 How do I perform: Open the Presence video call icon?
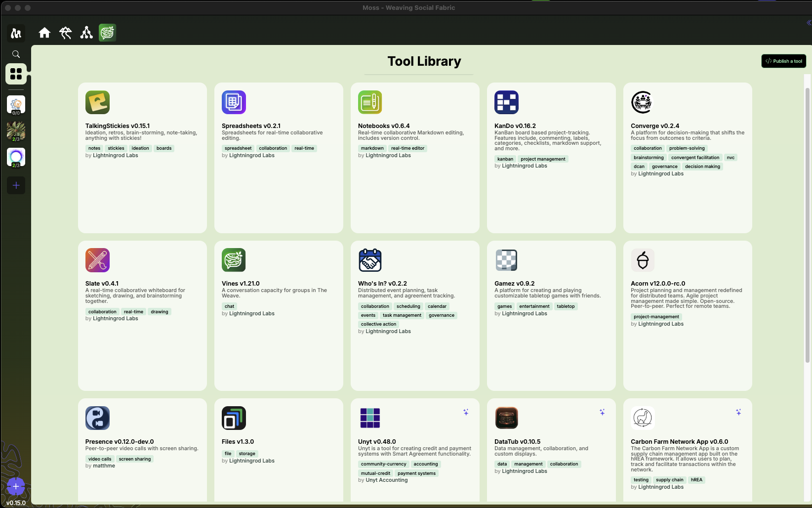97,418
